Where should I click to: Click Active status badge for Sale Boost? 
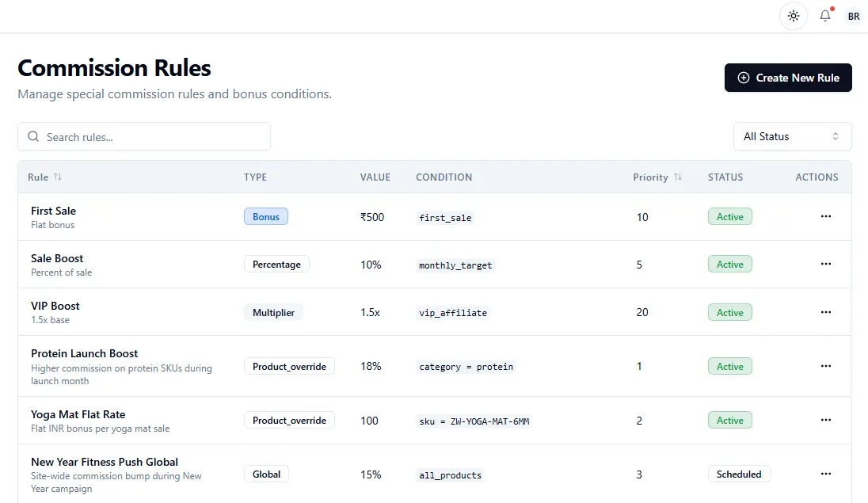729,265
